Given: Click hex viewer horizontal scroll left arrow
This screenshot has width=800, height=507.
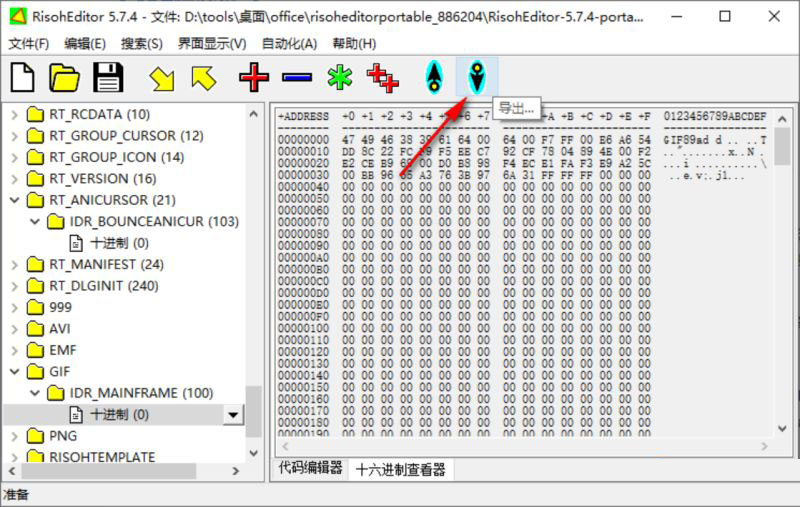Looking at the screenshot, I should pyautogui.click(x=285, y=446).
